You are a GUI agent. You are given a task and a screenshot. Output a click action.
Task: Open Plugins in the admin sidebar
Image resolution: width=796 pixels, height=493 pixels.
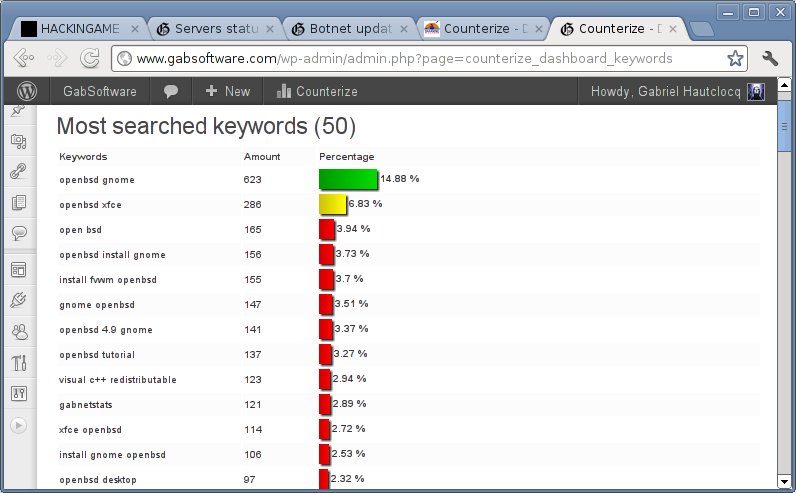coord(18,299)
